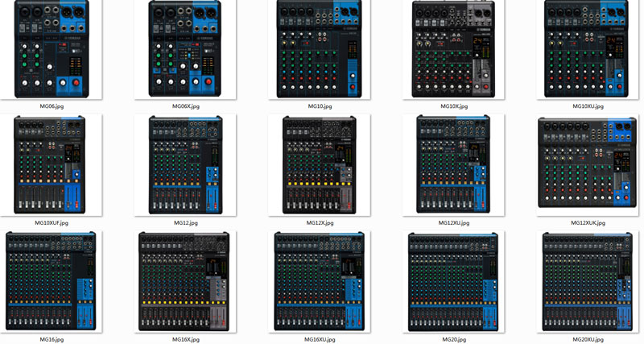Image resolution: width=644 pixels, height=344 pixels.
Task: Click the MG16.jpg filename text
Action: [x=52, y=340]
